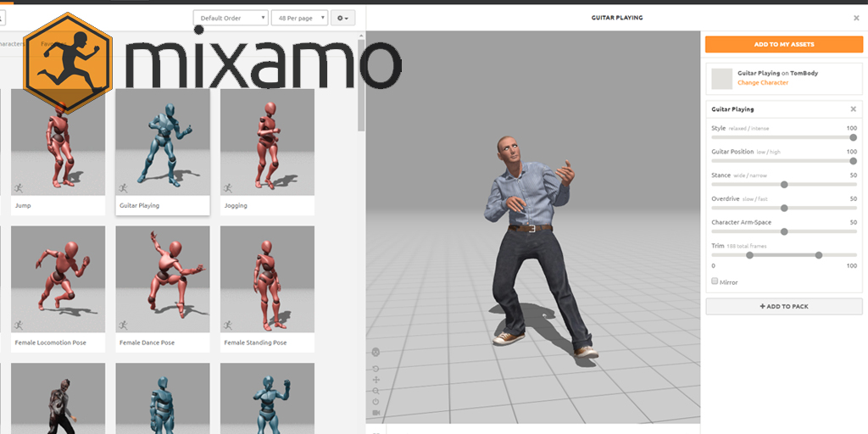The image size is (868, 434).
Task: Click the 'slow / fast' Overdrive hint
Action: (x=755, y=198)
